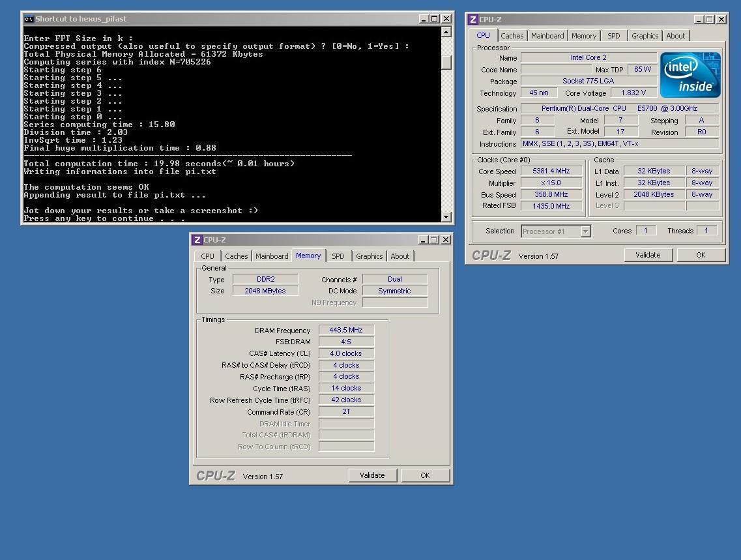Minimize the Memory CPU-Z window
The width and height of the screenshot is (741, 560).
424,240
